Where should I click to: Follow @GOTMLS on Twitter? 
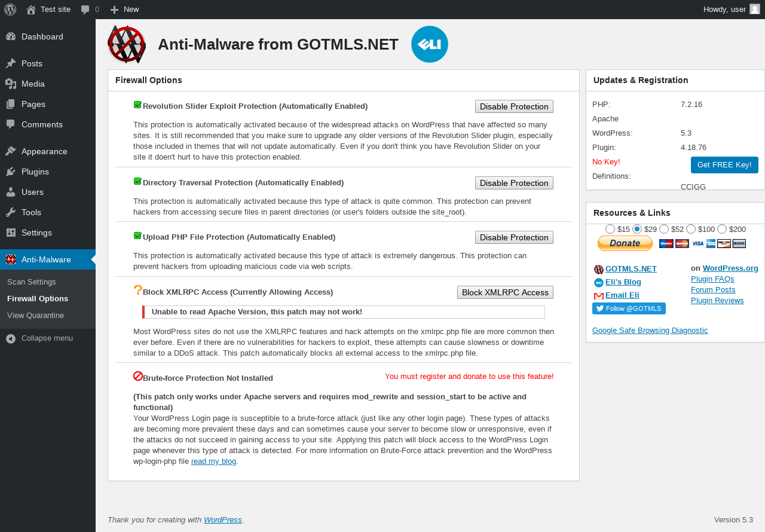coord(629,308)
